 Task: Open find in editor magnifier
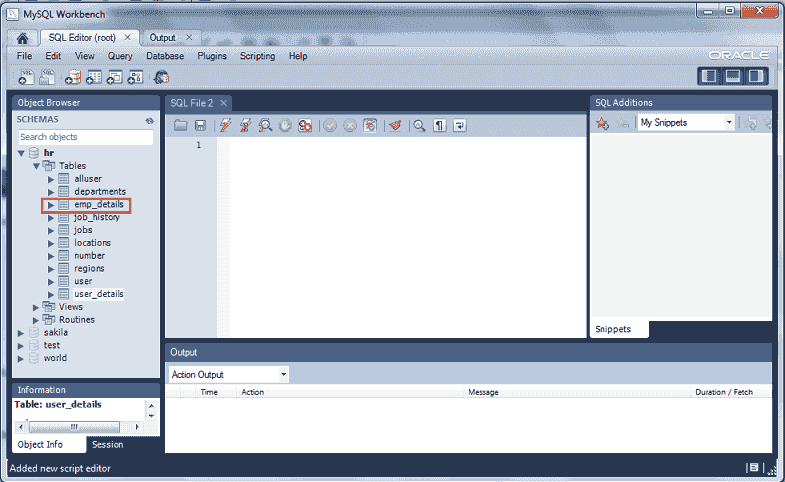point(420,125)
